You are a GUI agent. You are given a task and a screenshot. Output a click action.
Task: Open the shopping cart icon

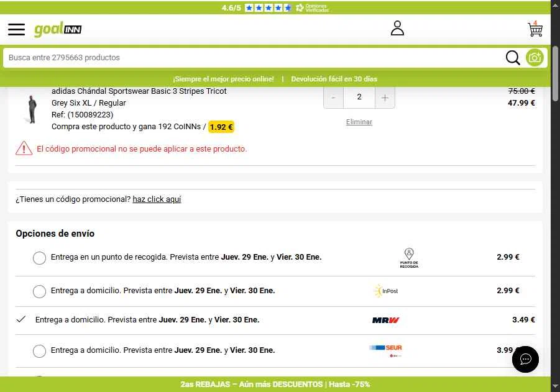point(535,29)
